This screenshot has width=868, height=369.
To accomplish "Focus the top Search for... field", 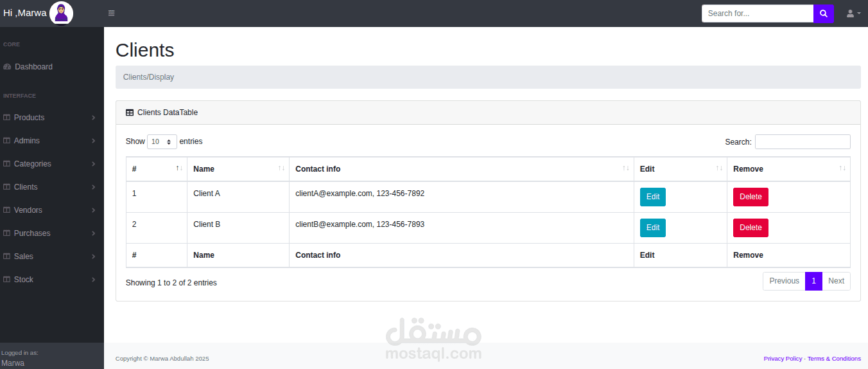I will (x=758, y=14).
